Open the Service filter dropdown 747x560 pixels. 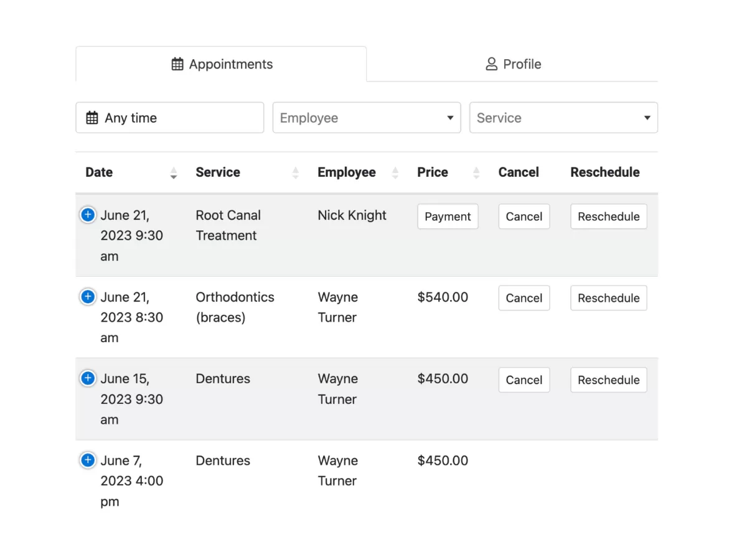pos(563,118)
